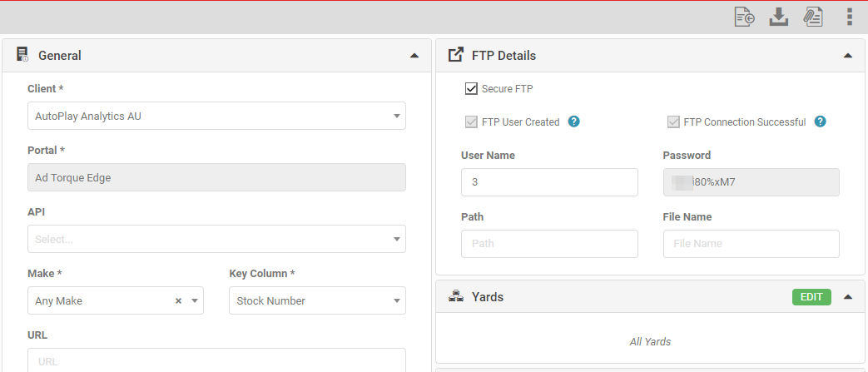868x372 pixels.
Task: Click help icon beside FTP User Created
Action: [573, 122]
